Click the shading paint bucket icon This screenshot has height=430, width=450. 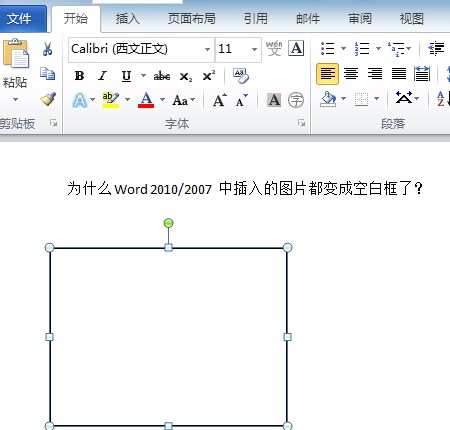click(328, 99)
